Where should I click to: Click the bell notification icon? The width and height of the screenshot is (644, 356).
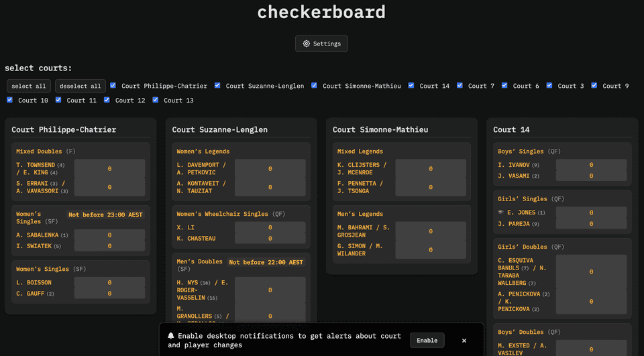[x=171, y=336]
